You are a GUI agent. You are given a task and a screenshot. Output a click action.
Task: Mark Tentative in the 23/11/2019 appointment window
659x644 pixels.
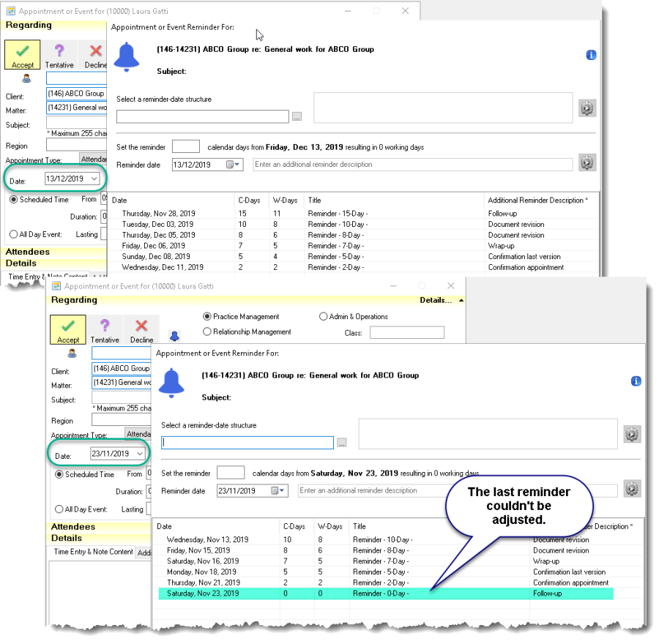pyautogui.click(x=105, y=329)
